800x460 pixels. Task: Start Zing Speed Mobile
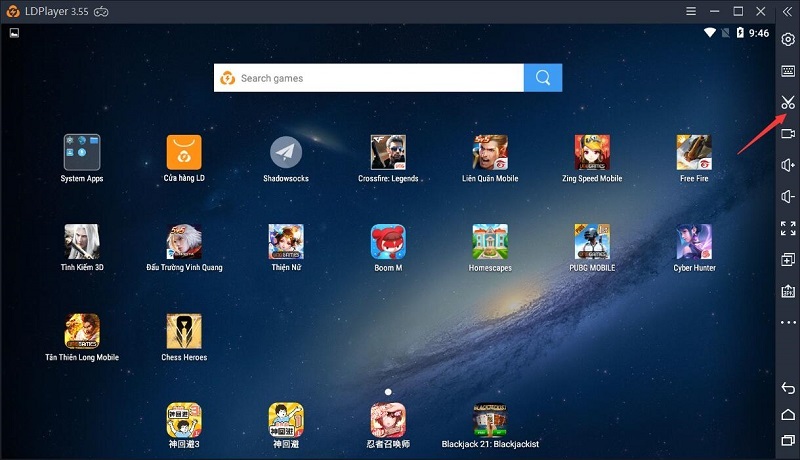tap(592, 152)
